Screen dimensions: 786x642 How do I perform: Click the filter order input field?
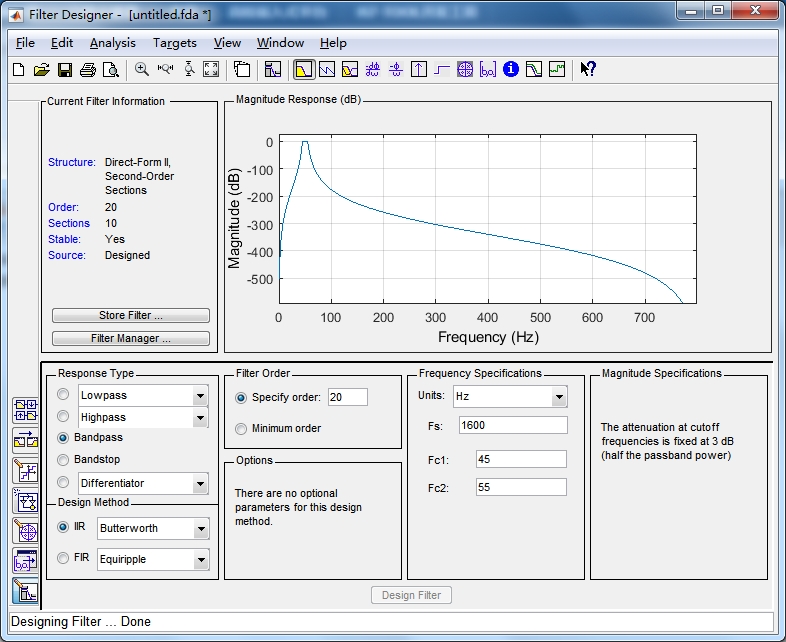coord(347,397)
